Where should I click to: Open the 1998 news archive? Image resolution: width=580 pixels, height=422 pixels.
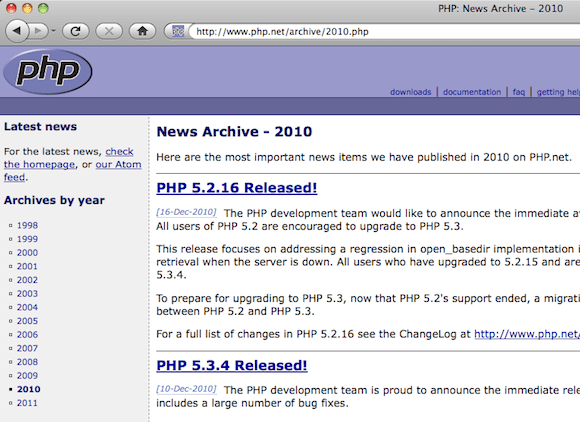[x=27, y=225]
